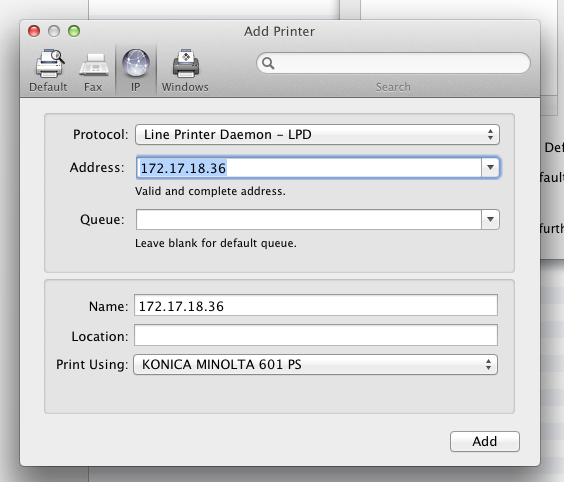Click inside the Address field
The image size is (564, 482).
coord(309,168)
